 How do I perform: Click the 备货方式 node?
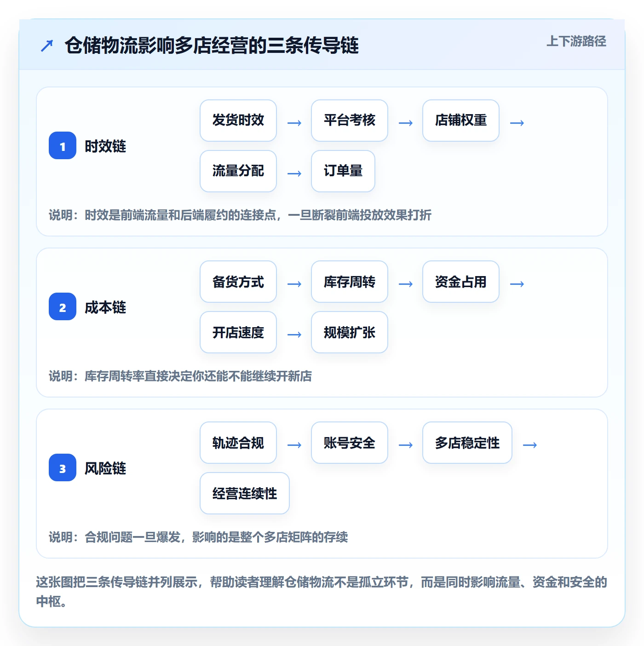[238, 282]
